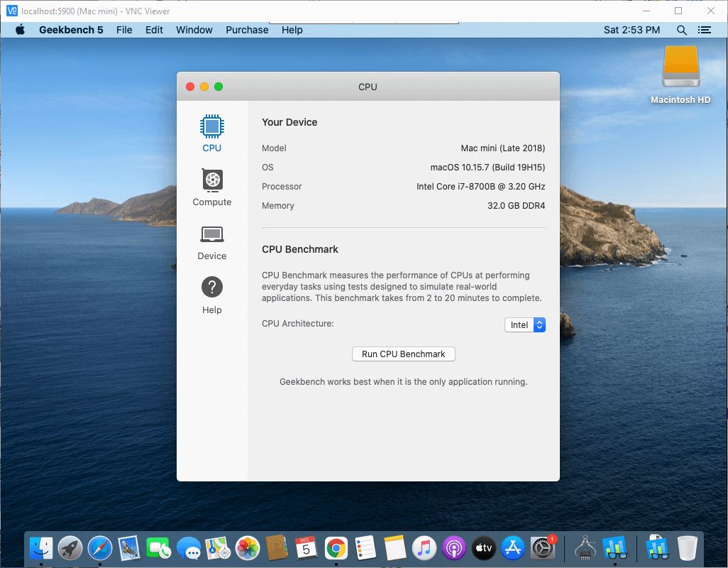This screenshot has width=728, height=568.
Task: Open Macintosh HD drive on desktop
Action: click(680, 75)
